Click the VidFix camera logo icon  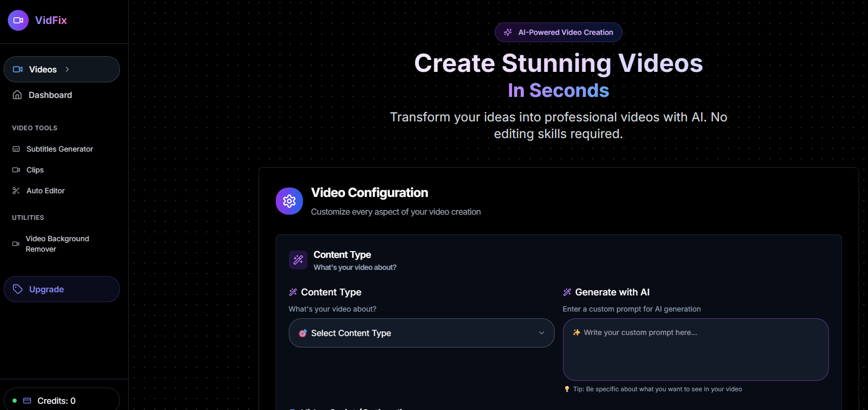point(18,20)
